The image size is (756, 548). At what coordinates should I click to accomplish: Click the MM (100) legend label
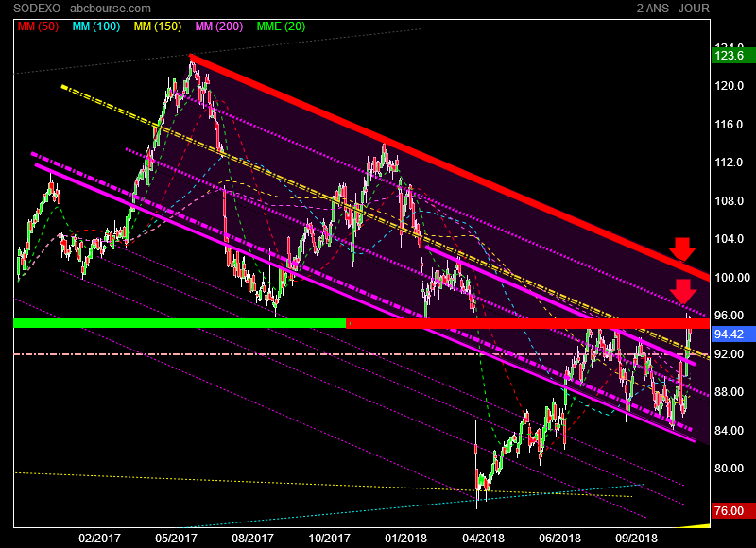96,26
